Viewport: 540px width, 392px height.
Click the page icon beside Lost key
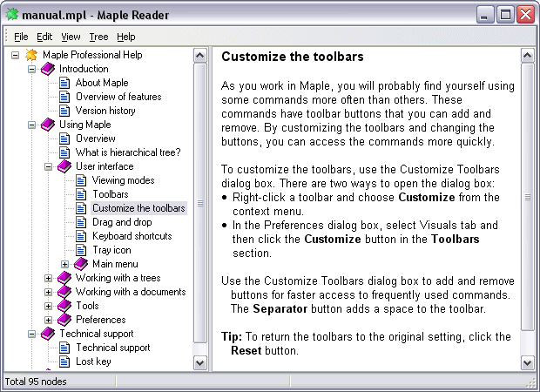tap(64, 362)
